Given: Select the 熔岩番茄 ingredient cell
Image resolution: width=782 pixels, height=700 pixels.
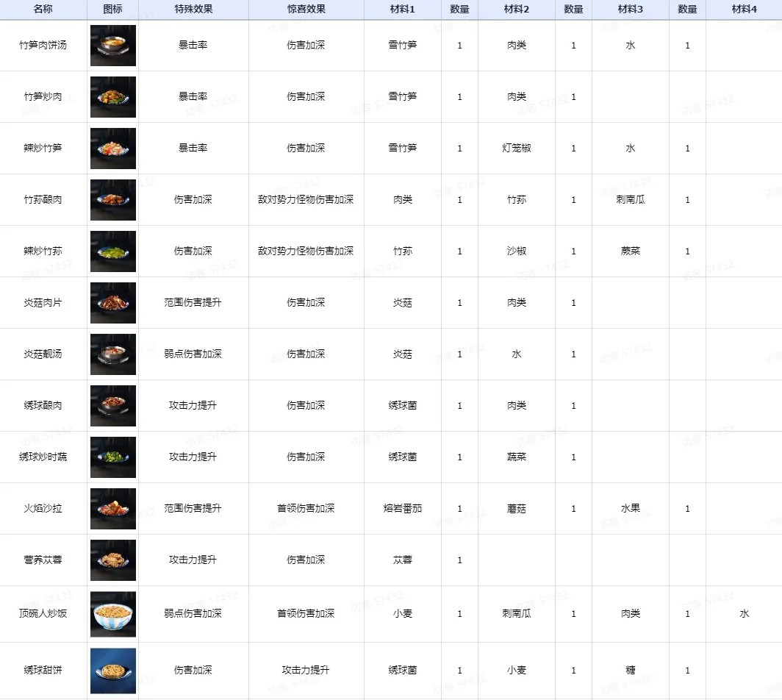Looking at the screenshot, I should tap(403, 508).
